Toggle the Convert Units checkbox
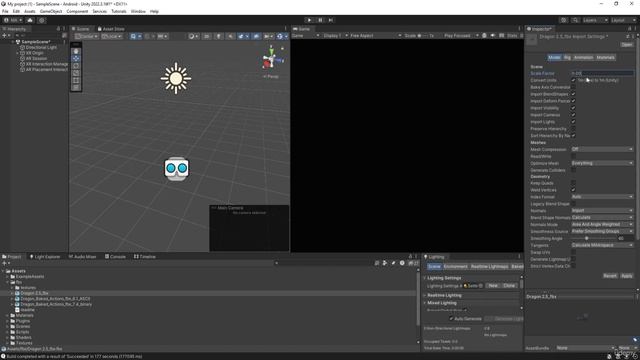Viewport: 640px width, 360px height. (x=573, y=80)
